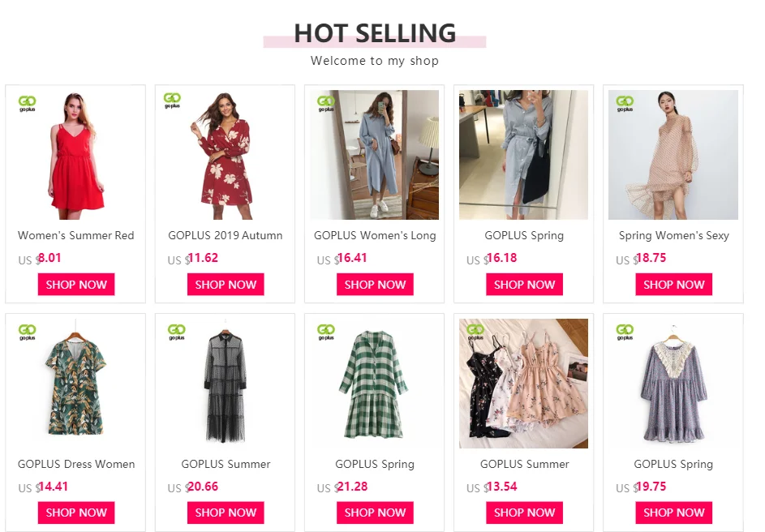
Task: Click the HOT SELLING heading banner
Action: (x=375, y=34)
